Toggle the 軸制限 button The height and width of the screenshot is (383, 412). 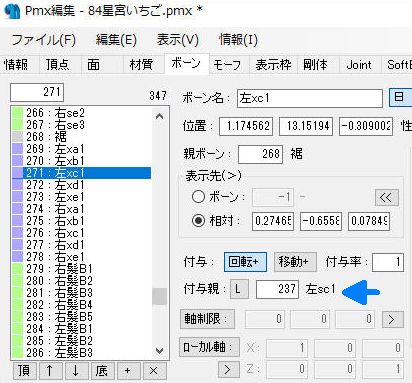click(x=207, y=319)
